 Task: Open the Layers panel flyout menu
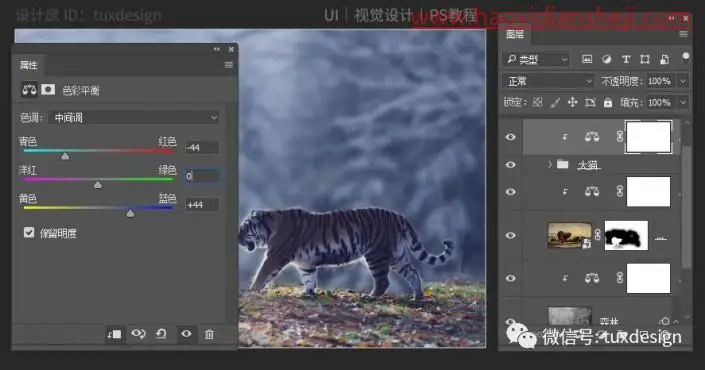[x=683, y=34]
